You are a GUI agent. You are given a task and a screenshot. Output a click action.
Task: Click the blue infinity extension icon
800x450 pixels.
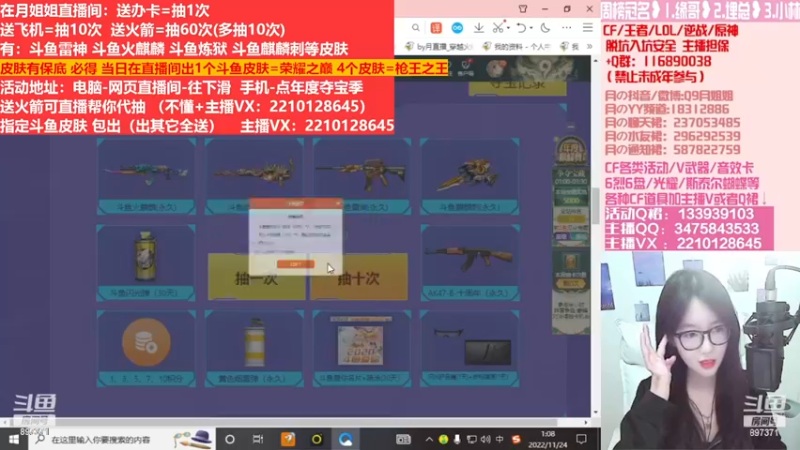457,28
